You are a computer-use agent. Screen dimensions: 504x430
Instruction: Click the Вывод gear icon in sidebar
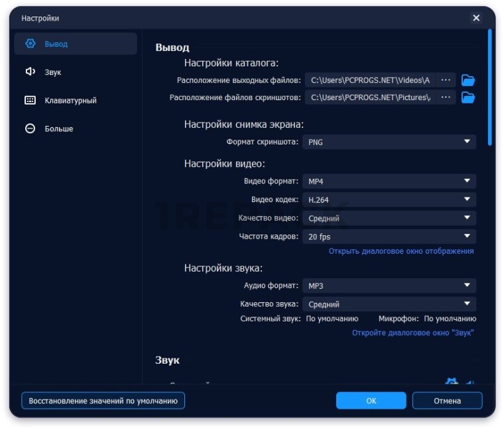30,44
